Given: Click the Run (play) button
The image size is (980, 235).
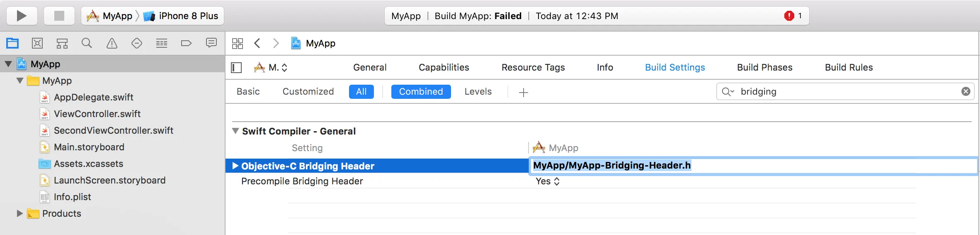Looking at the screenshot, I should point(22,16).
